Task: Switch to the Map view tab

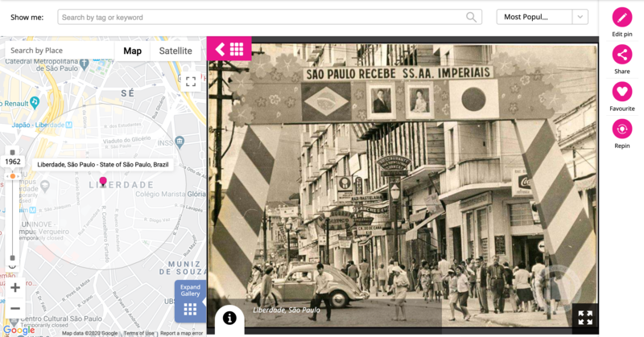Action: pyautogui.click(x=132, y=51)
